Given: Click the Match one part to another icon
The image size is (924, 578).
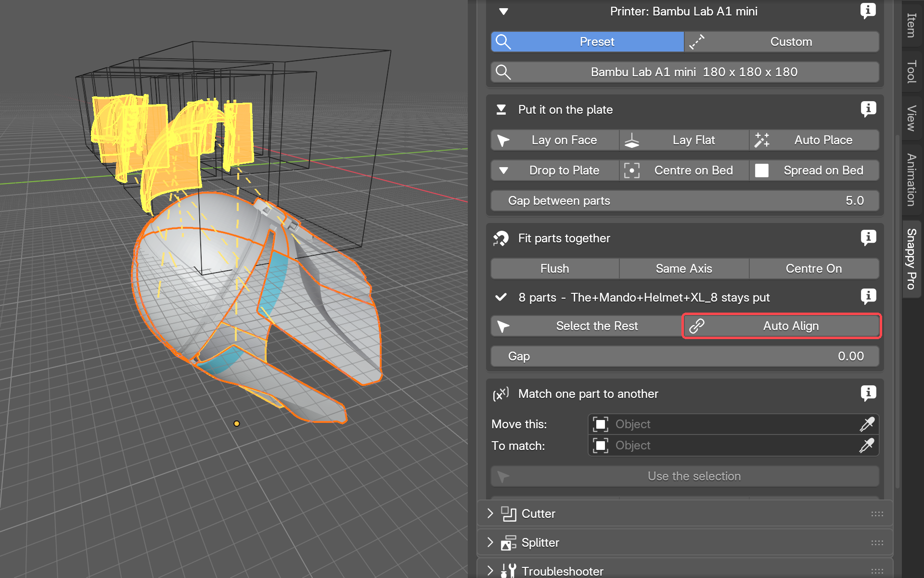Looking at the screenshot, I should point(500,394).
